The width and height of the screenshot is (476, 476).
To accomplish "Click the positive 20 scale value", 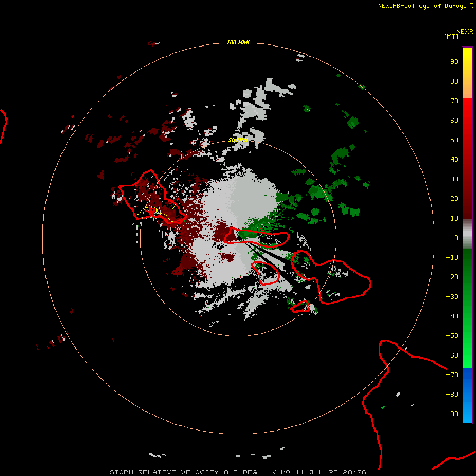I will pos(454,199).
